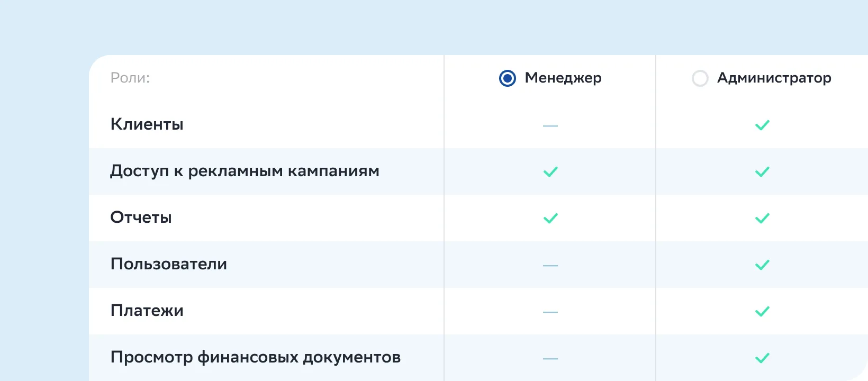Click Менеджер checkmark for Доступ к рекламным кампаниям
868x381 pixels.
coord(550,172)
